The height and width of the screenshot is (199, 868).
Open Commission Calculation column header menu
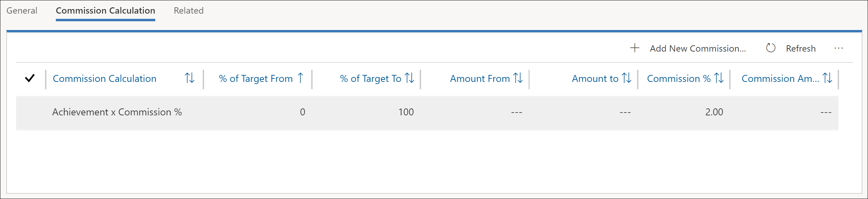(x=104, y=78)
